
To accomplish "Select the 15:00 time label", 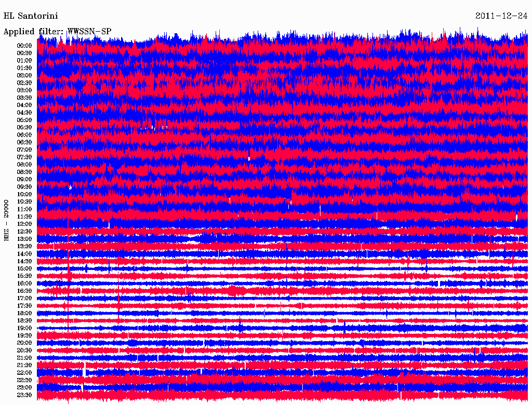I will point(24,268).
